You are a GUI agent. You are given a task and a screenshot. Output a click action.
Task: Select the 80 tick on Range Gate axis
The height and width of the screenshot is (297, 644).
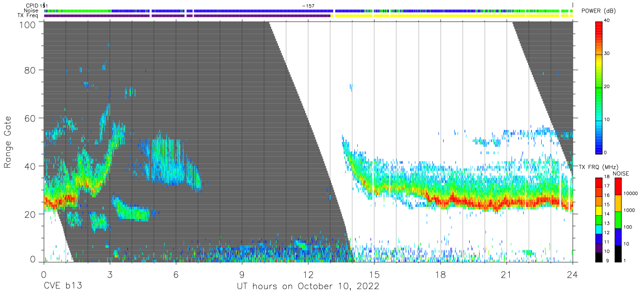pos(31,70)
